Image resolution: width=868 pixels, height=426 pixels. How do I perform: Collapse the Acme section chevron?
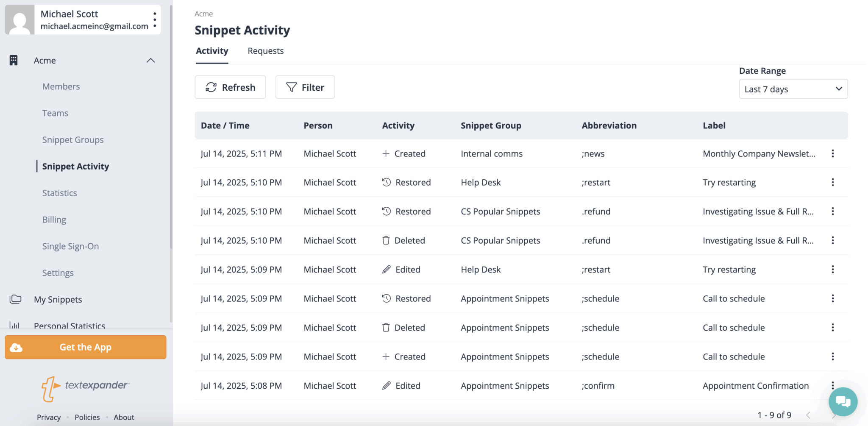pos(150,60)
